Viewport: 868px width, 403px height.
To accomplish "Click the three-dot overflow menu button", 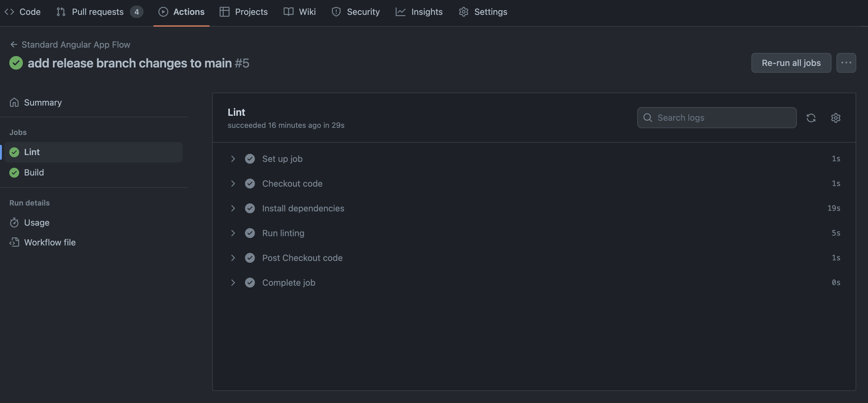I will tap(846, 63).
